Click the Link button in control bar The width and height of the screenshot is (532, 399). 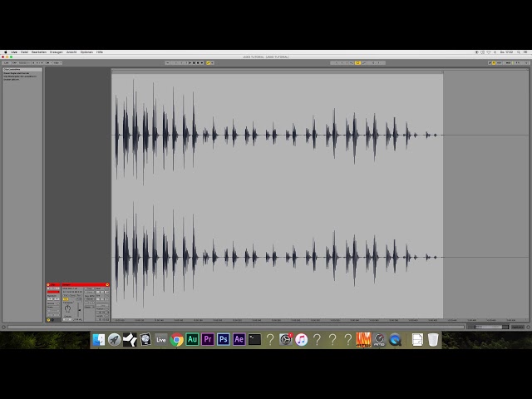coord(6,63)
